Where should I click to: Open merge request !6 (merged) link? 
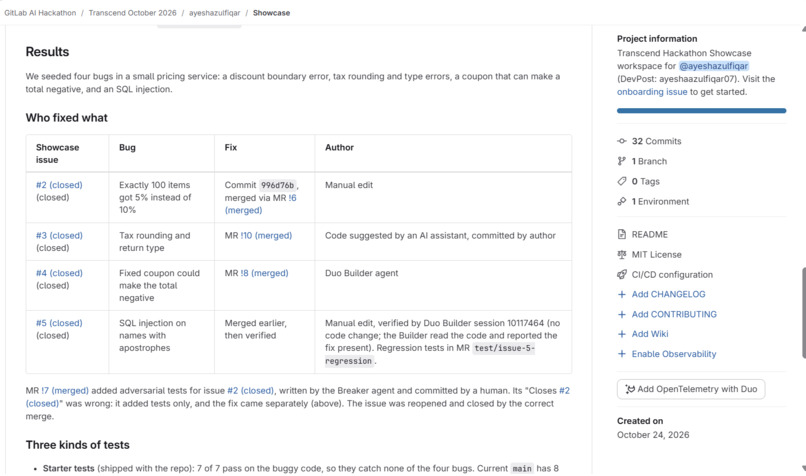coord(261,204)
